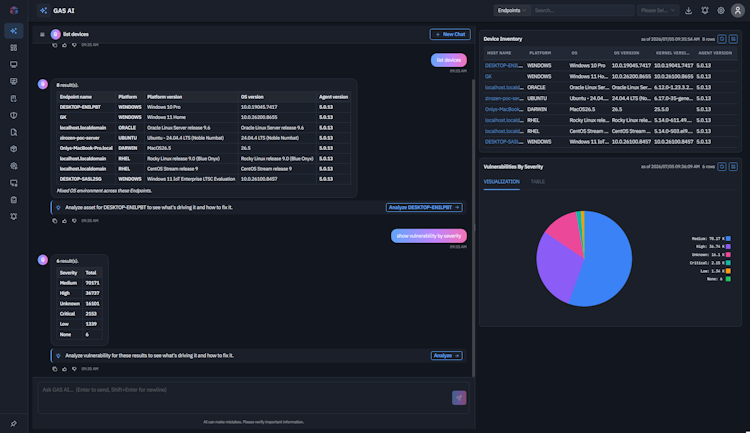Click the New Chat button

coord(450,34)
